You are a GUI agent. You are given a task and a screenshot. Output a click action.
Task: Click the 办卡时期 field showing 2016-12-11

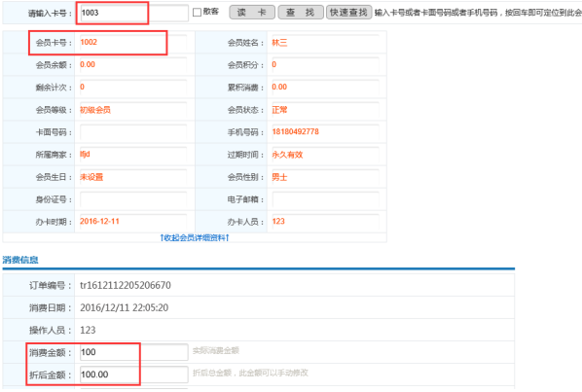point(133,222)
